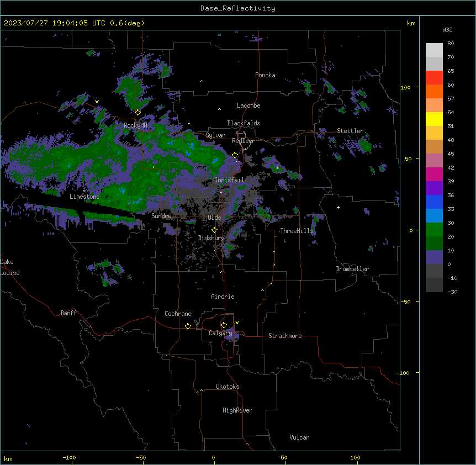Click the asterisk marker above Limestone label
The width and height of the screenshot is (476, 465).
click(x=84, y=191)
